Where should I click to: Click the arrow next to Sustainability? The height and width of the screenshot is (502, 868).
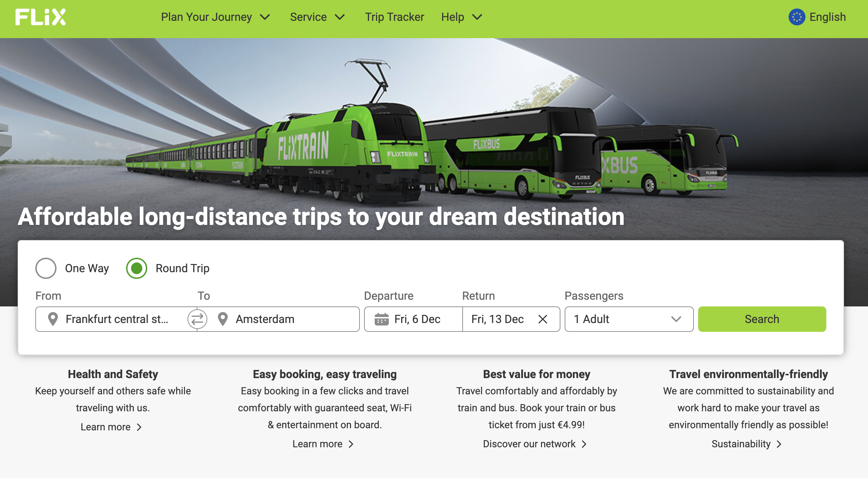(x=779, y=444)
